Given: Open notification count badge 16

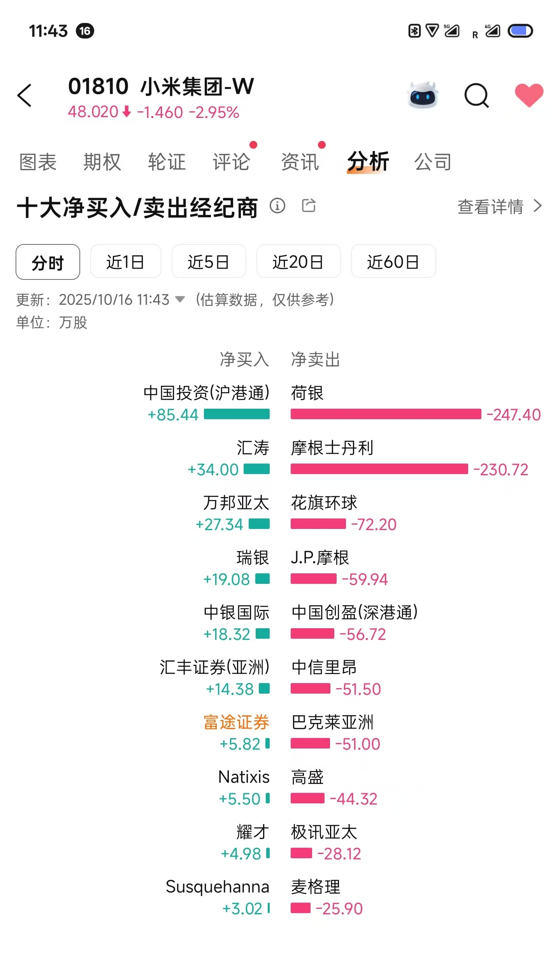Looking at the screenshot, I should click(85, 31).
